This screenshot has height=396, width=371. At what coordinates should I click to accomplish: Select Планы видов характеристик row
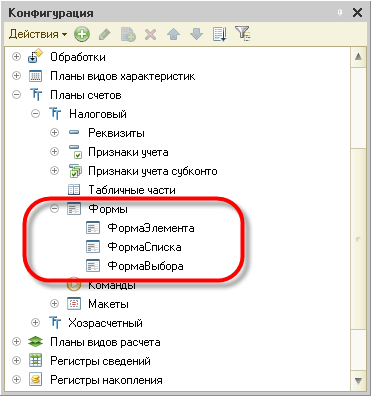tap(123, 76)
